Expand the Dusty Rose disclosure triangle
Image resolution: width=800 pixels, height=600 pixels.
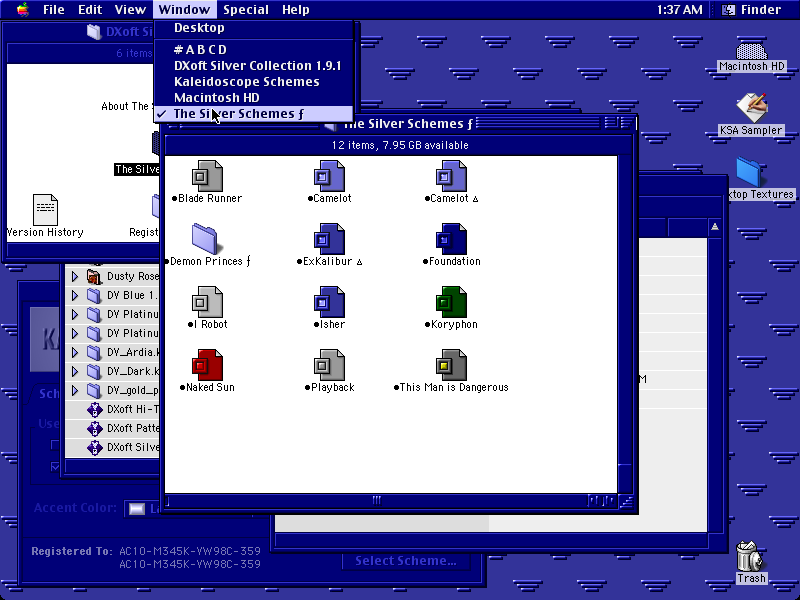click(75, 277)
